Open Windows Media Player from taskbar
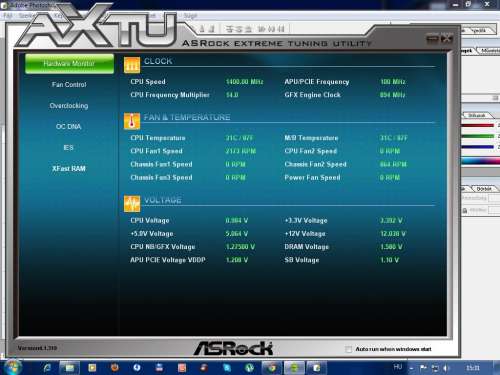Screen dimensions: 500x375 (92, 368)
